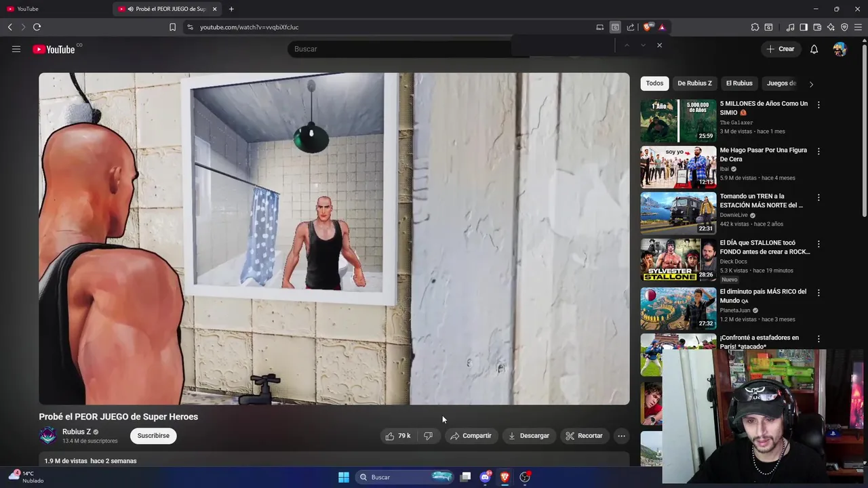868x488 pixels.
Task: Select the Todos filter chip
Action: [654, 83]
